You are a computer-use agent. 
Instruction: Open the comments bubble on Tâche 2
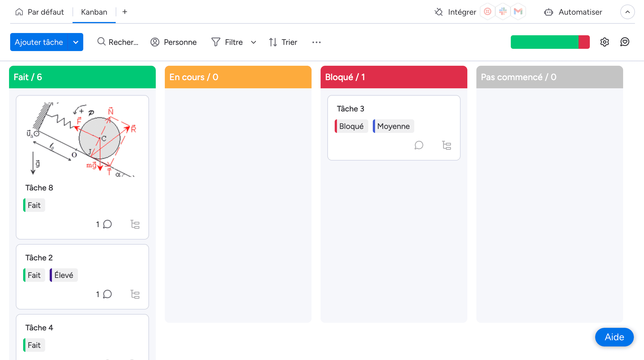point(107,294)
